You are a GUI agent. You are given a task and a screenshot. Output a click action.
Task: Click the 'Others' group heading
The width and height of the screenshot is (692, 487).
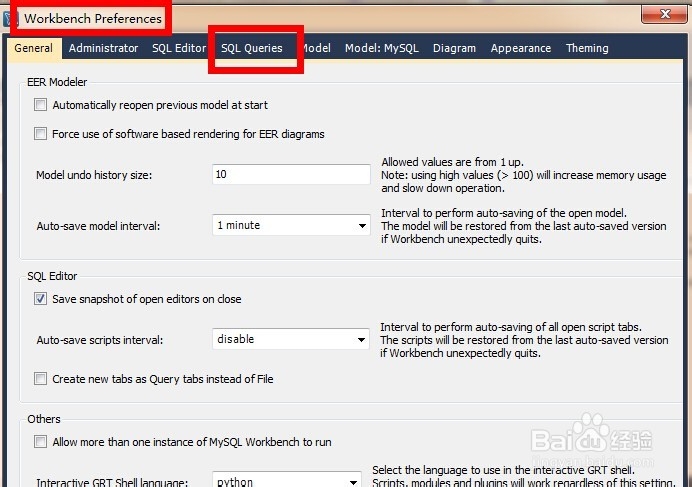[44, 419]
